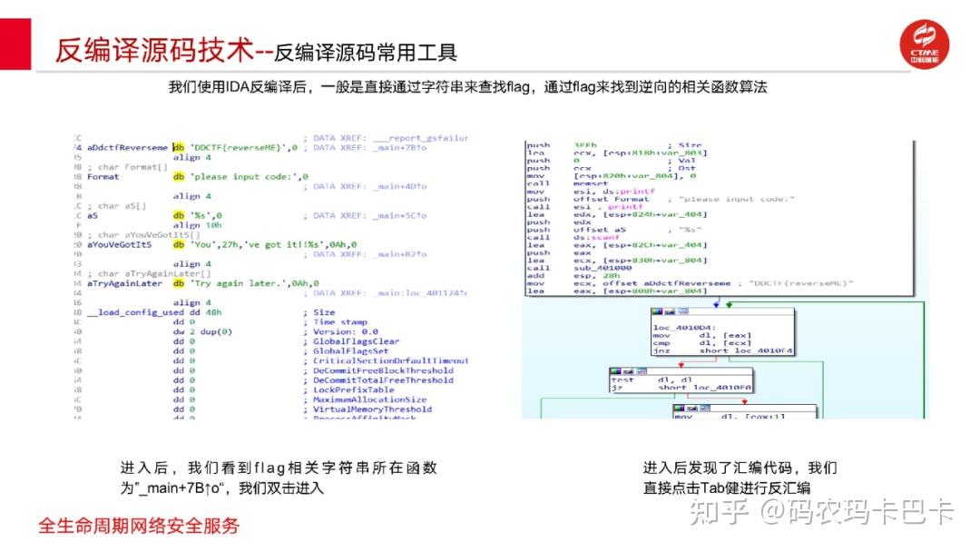Click the LockPrefixTable comment
The width and height of the screenshot is (980, 552).
(x=354, y=390)
